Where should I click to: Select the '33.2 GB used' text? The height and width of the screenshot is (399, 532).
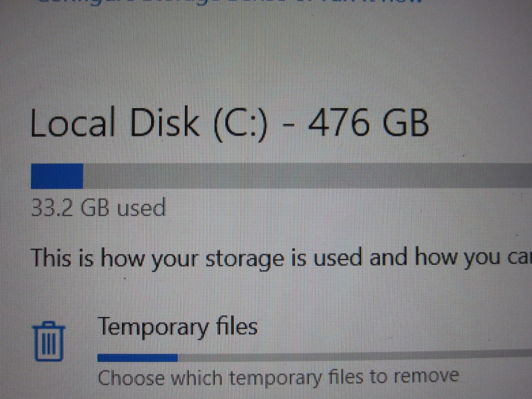pos(98,208)
